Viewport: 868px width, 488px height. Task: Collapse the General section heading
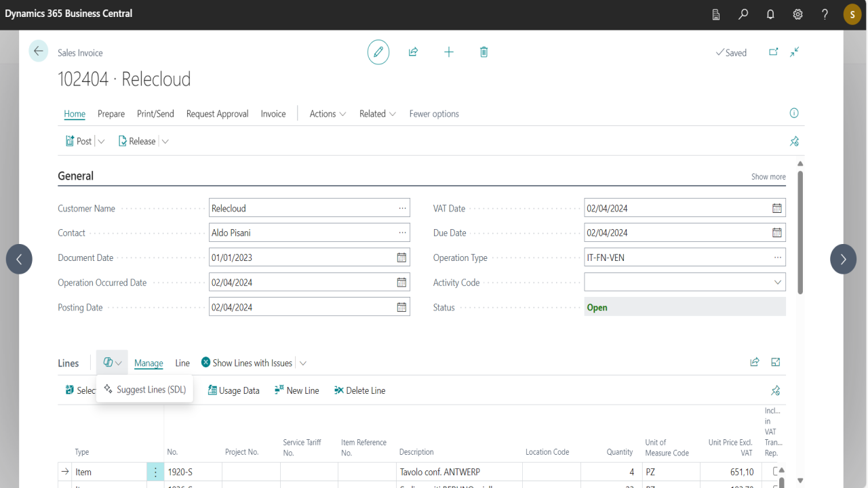(75, 176)
